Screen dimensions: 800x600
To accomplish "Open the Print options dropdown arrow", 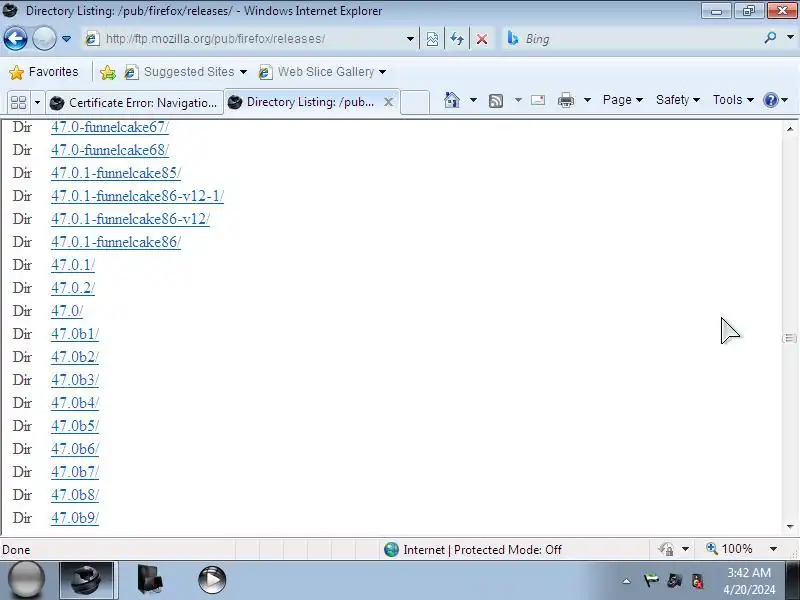I will (587, 100).
